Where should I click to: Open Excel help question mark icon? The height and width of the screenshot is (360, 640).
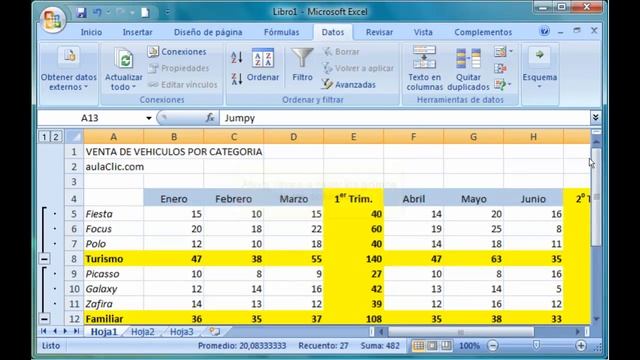544,31
